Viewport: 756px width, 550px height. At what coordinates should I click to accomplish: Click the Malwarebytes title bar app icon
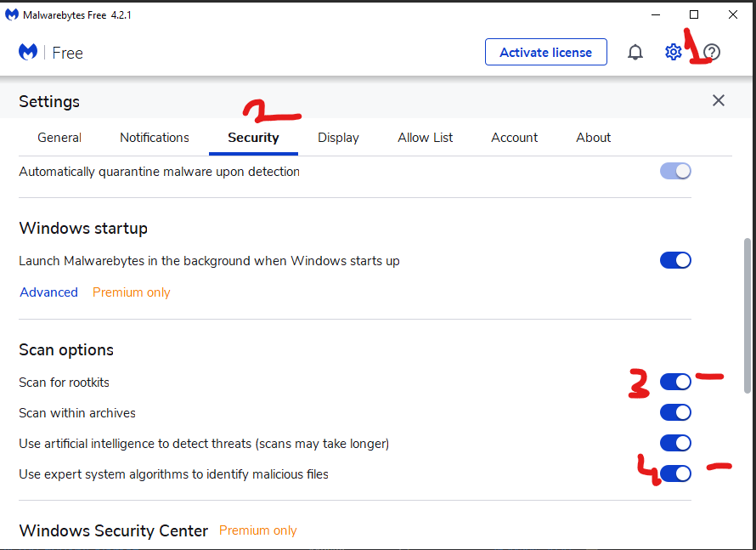point(12,15)
